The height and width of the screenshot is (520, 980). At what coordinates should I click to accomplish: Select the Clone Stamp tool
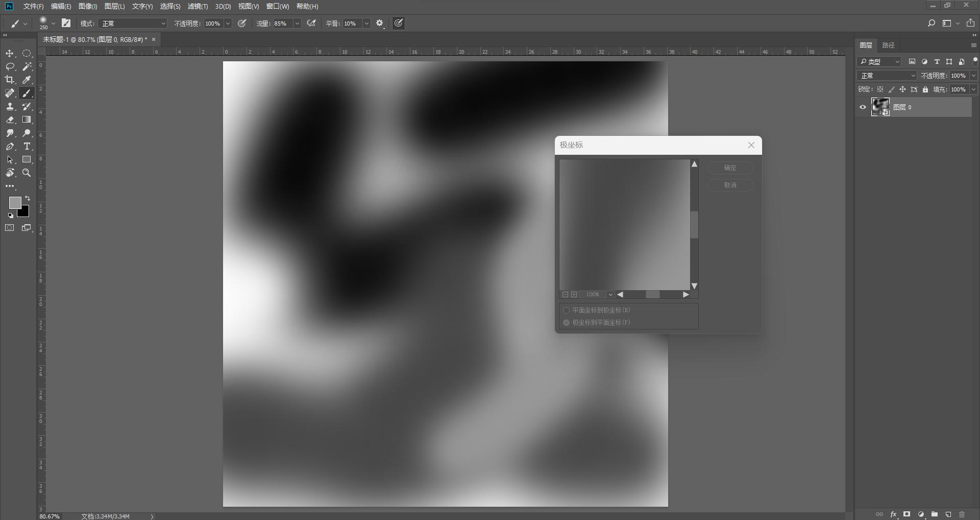tap(10, 106)
